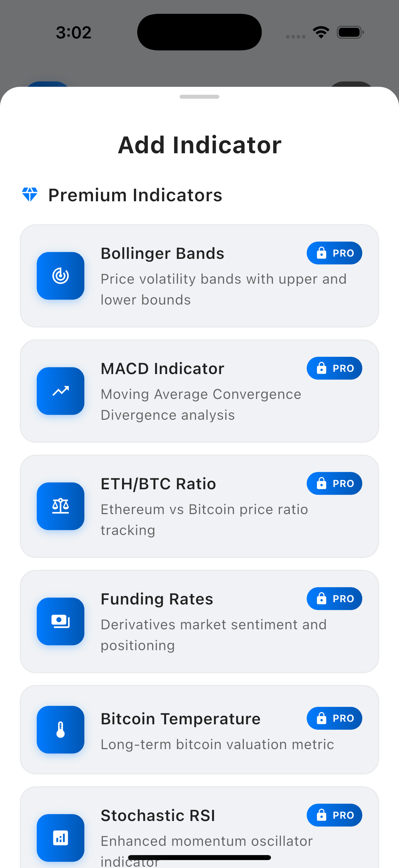Tap the MACD Indicator trend-line icon
The width and height of the screenshot is (399, 868).
61,391
